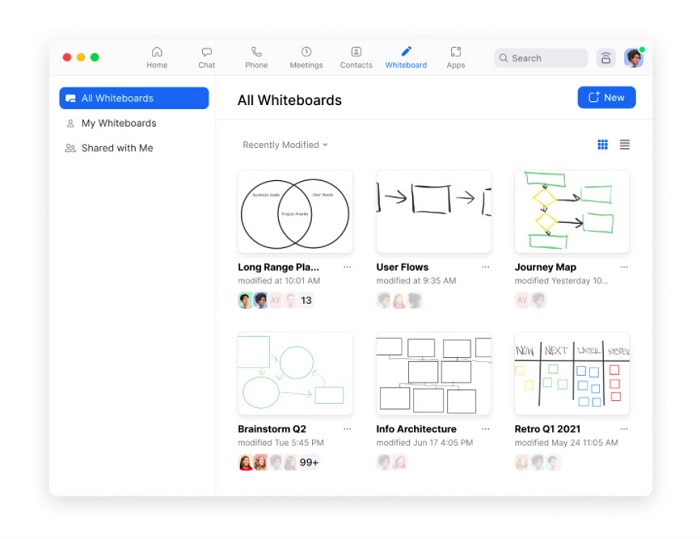Image resolution: width=700 pixels, height=539 pixels.
Task: Open the Home tab icon
Action: point(157,52)
